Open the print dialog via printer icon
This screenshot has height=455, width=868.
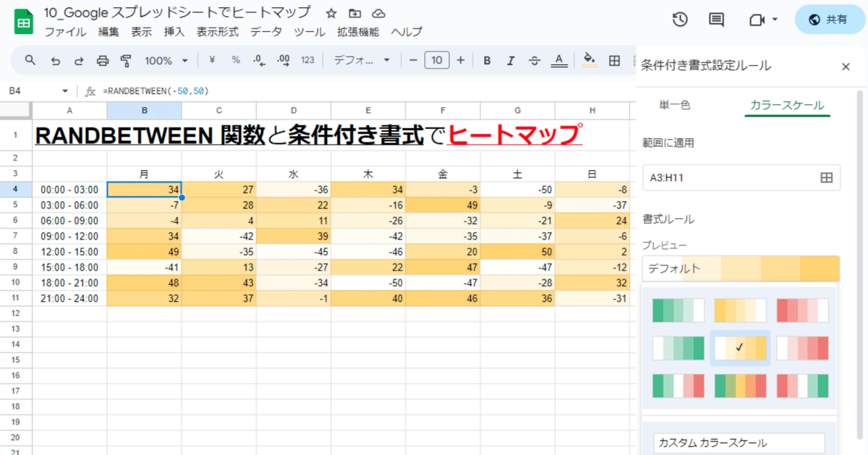(x=101, y=60)
